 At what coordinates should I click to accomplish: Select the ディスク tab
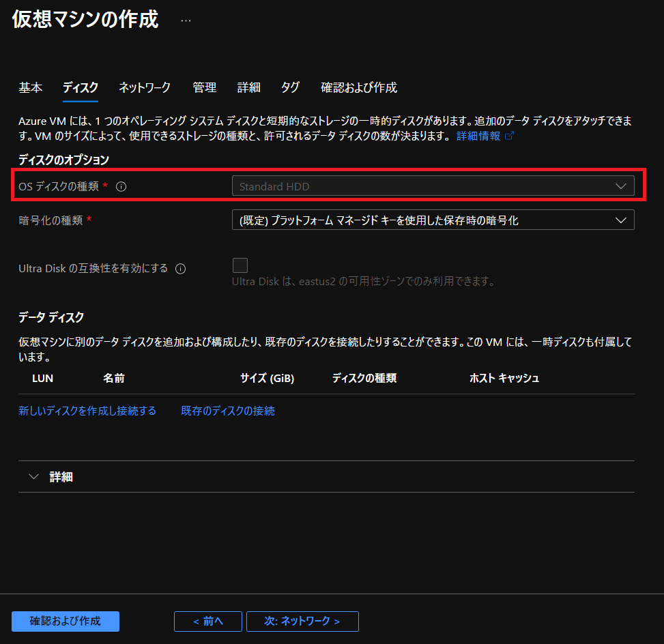pos(81,87)
